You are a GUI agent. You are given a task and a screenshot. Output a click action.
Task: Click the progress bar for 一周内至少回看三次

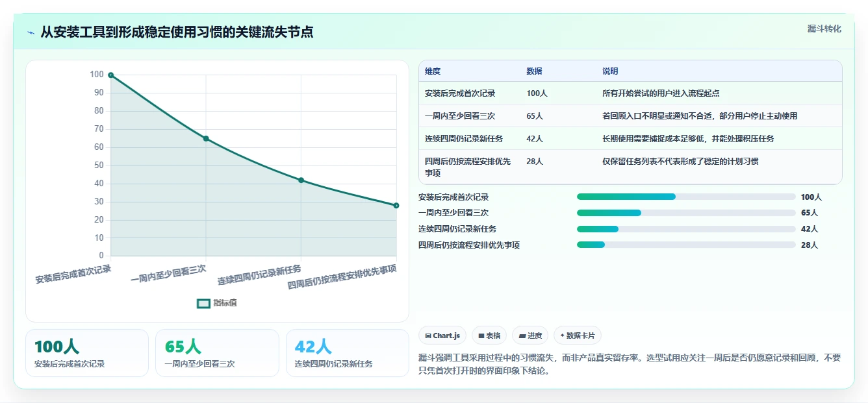tap(686, 213)
